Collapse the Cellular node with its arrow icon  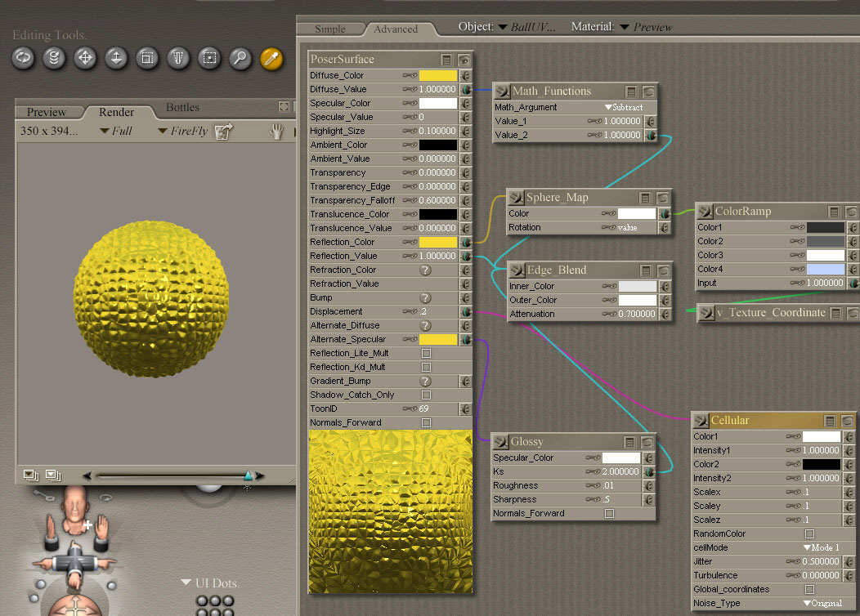(x=701, y=421)
